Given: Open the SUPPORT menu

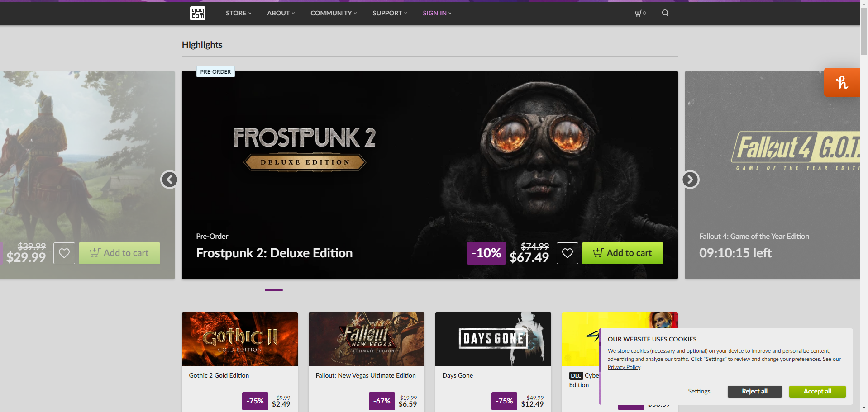Looking at the screenshot, I should pos(390,13).
